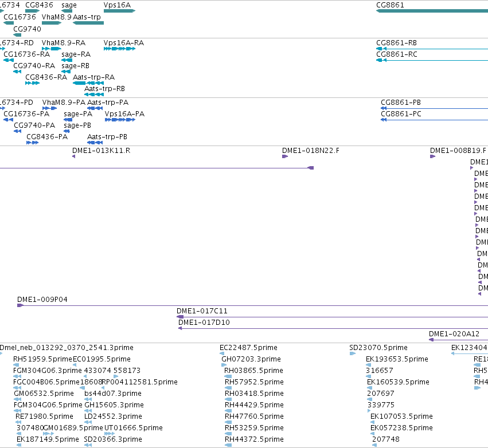Click the 339775 EST label
488x448 pixels.
pos(381,405)
